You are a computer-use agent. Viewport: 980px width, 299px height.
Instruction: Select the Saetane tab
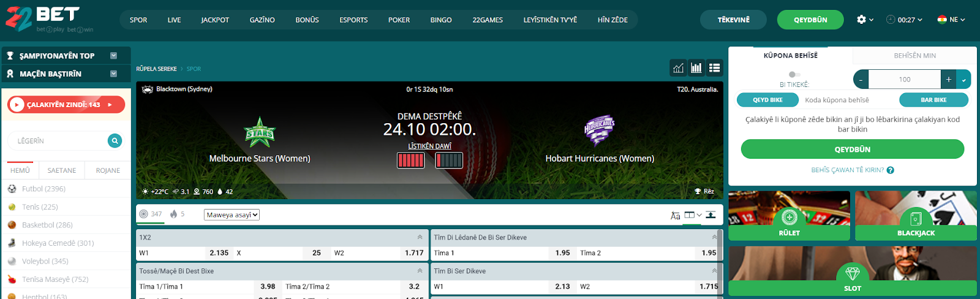[x=62, y=170]
